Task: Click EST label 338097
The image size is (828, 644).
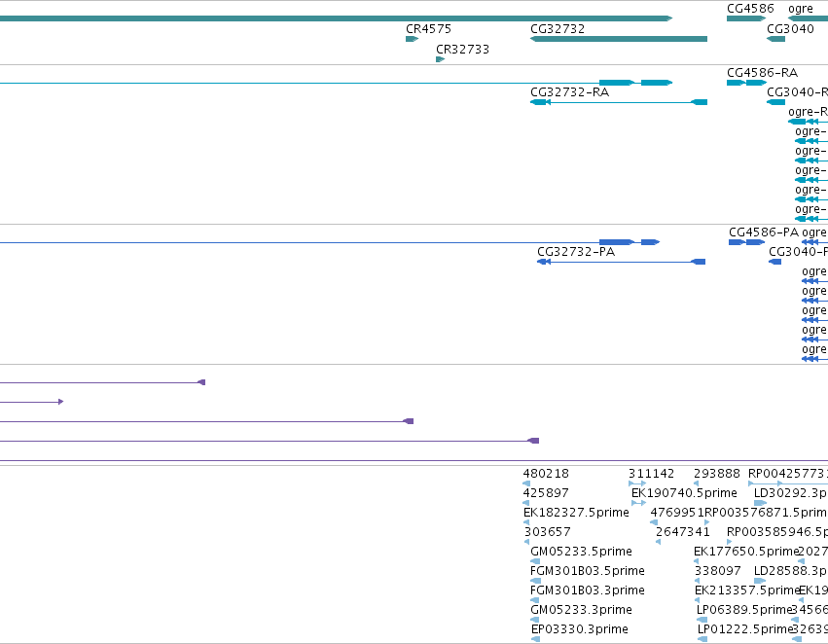Action: click(718, 571)
